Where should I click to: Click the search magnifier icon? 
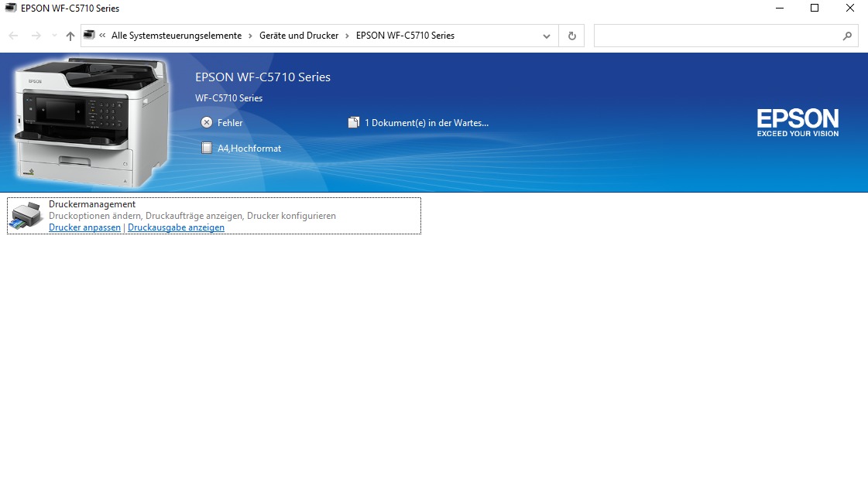coord(847,36)
